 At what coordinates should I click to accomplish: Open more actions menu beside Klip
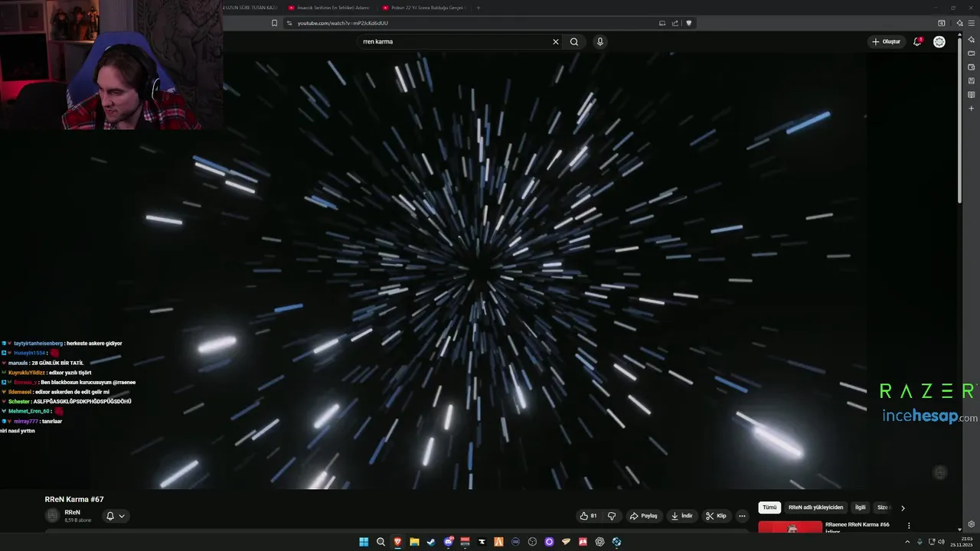pyautogui.click(x=742, y=516)
